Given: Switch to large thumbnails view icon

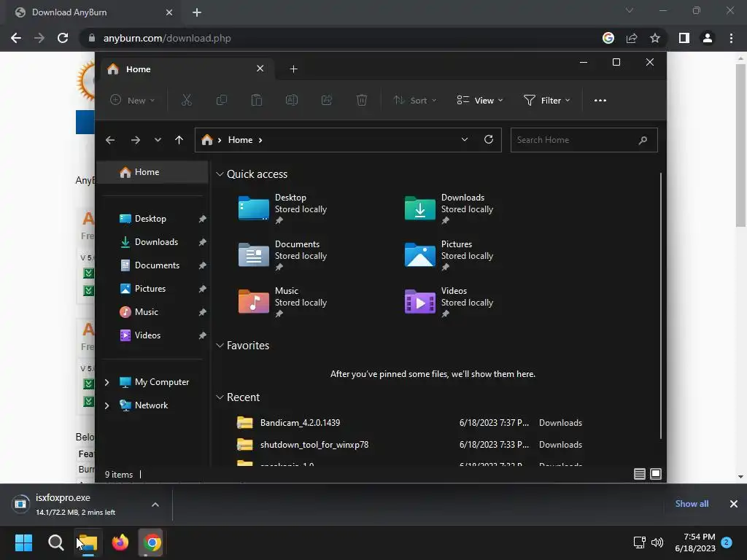Looking at the screenshot, I should pos(656,474).
